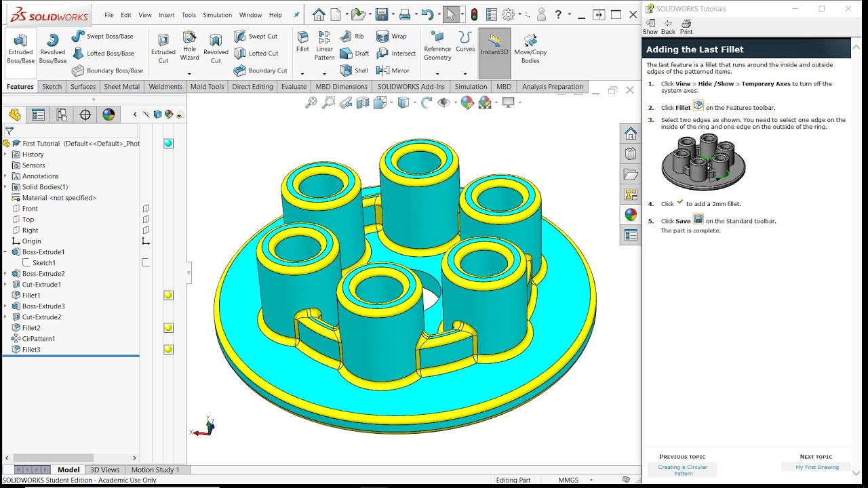Toggle Fillet2 appearance indicator in display pane

(x=168, y=328)
